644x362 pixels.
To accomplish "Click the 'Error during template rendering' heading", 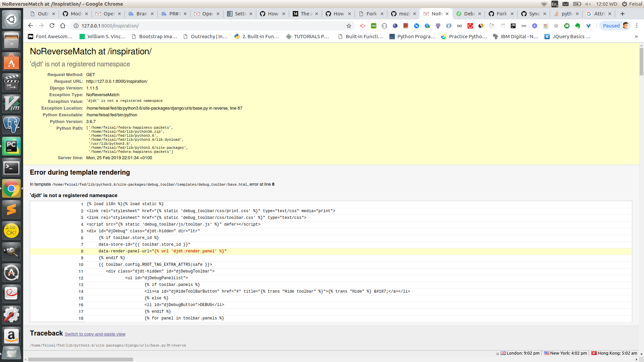I will [x=80, y=172].
